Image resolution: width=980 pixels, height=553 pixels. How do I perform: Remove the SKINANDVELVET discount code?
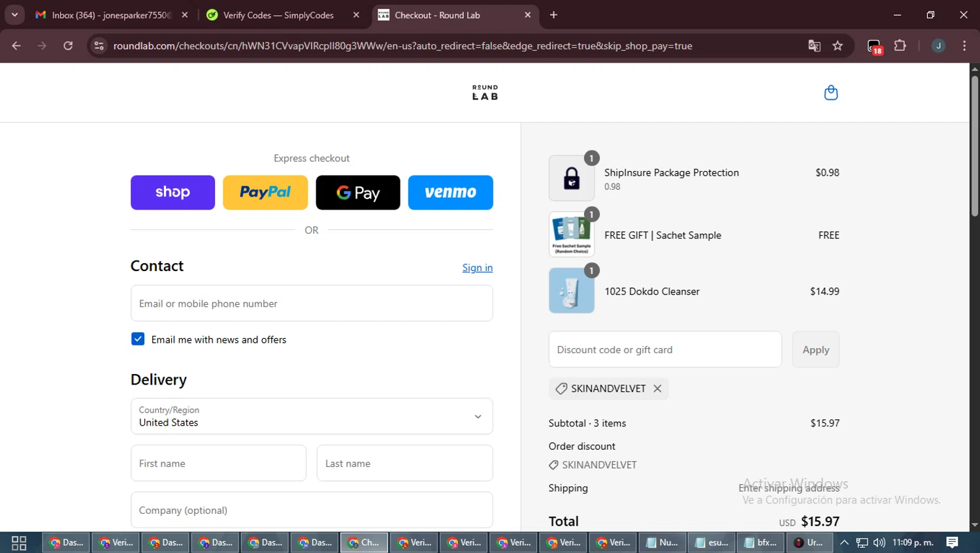point(657,388)
